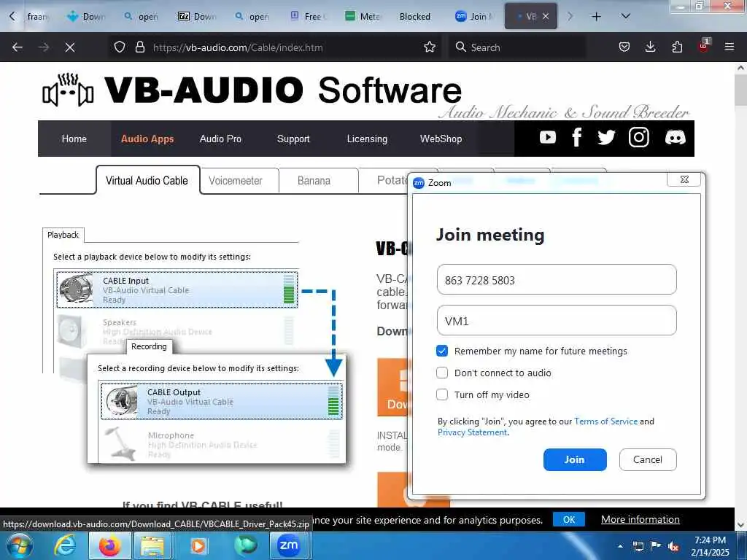Click Cancel in Zoom dialog
The height and width of the screenshot is (560, 747).
(x=648, y=459)
